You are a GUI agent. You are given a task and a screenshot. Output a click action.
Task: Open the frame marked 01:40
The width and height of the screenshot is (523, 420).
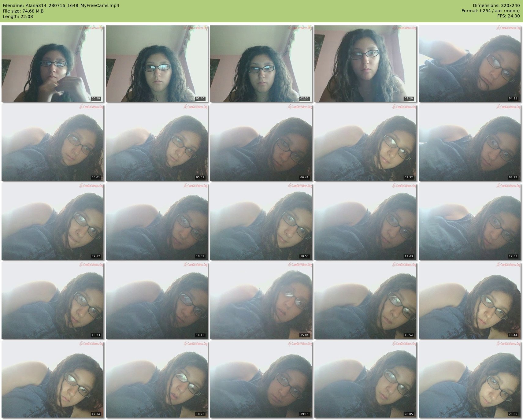click(157, 64)
